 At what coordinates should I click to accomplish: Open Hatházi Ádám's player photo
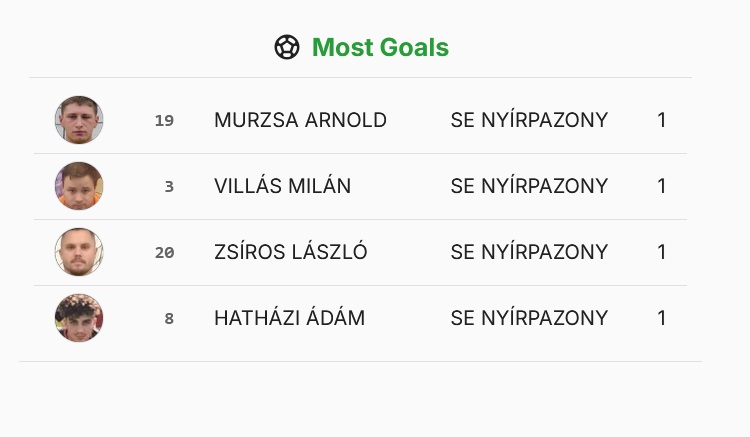[x=79, y=318]
